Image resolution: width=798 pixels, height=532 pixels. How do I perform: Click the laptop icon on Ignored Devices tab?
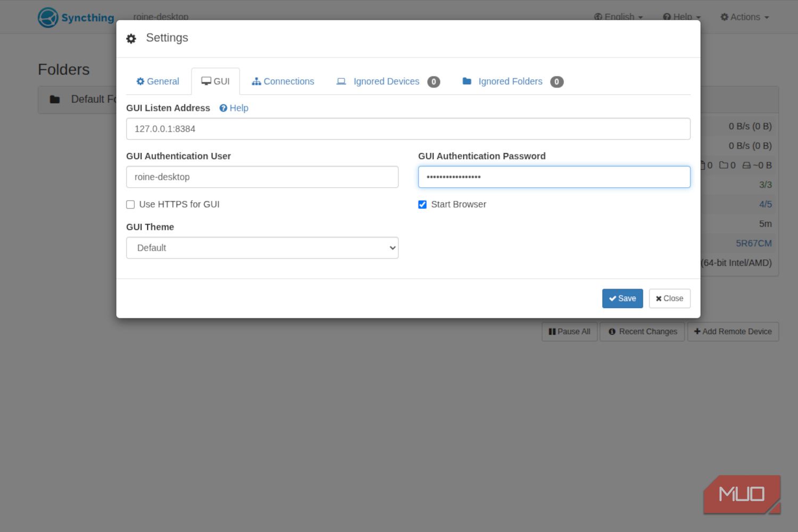click(341, 81)
